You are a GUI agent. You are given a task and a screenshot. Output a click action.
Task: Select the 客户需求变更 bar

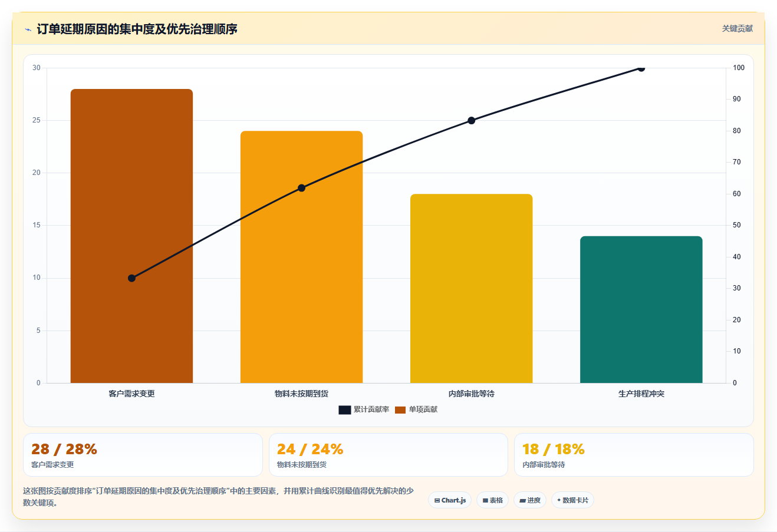(x=131, y=236)
